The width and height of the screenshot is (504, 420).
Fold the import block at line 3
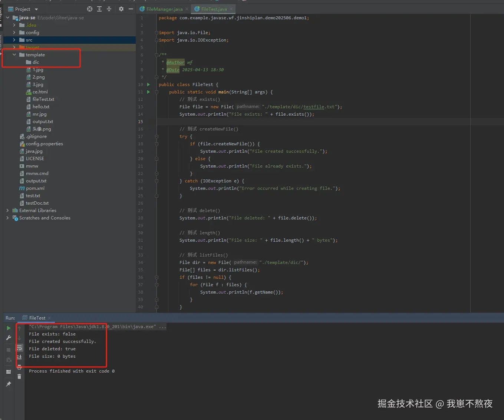click(x=157, y=33)
